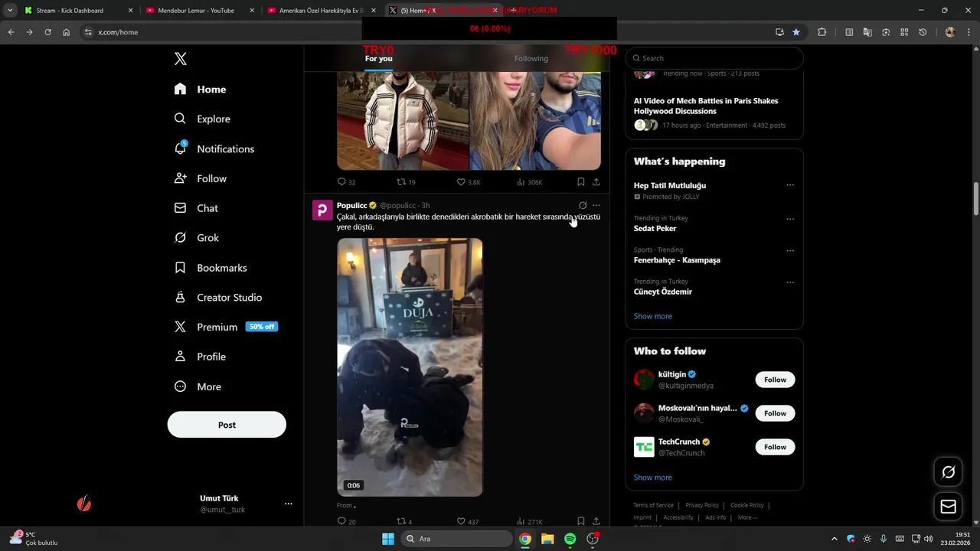Open account menu dots next to Umut Türk
The width and height of the screenshot is (980, 551).
289,504
